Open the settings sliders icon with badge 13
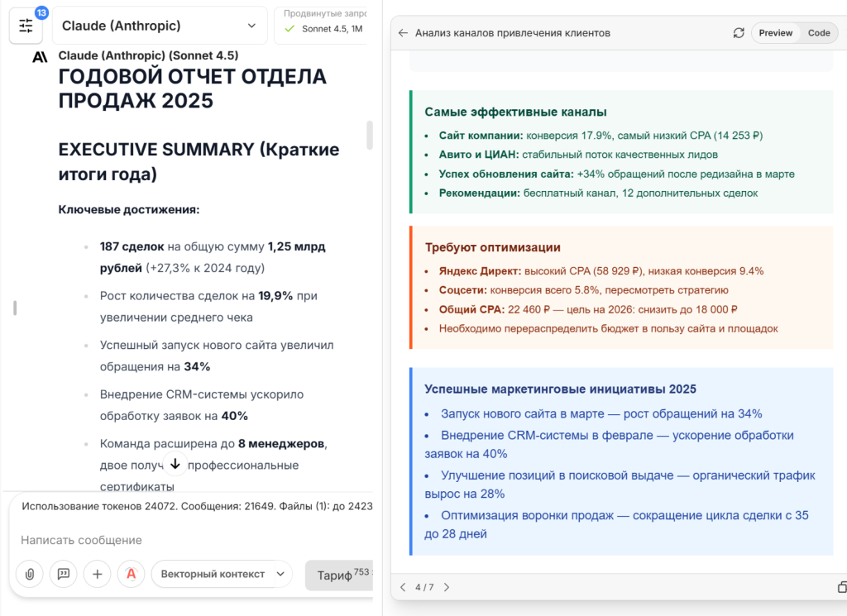Viewport: 847px width, 616px height. pos(26,25)
